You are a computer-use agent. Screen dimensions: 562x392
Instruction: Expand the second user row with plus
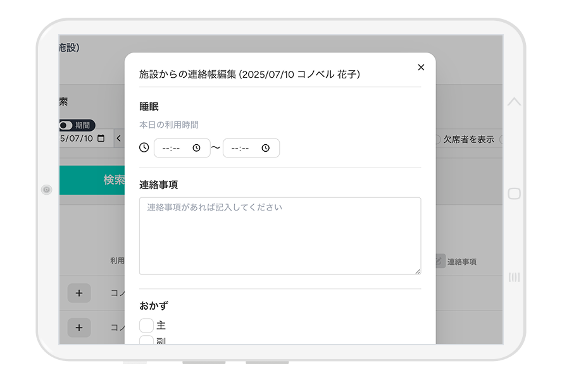(x=79, y=328)
